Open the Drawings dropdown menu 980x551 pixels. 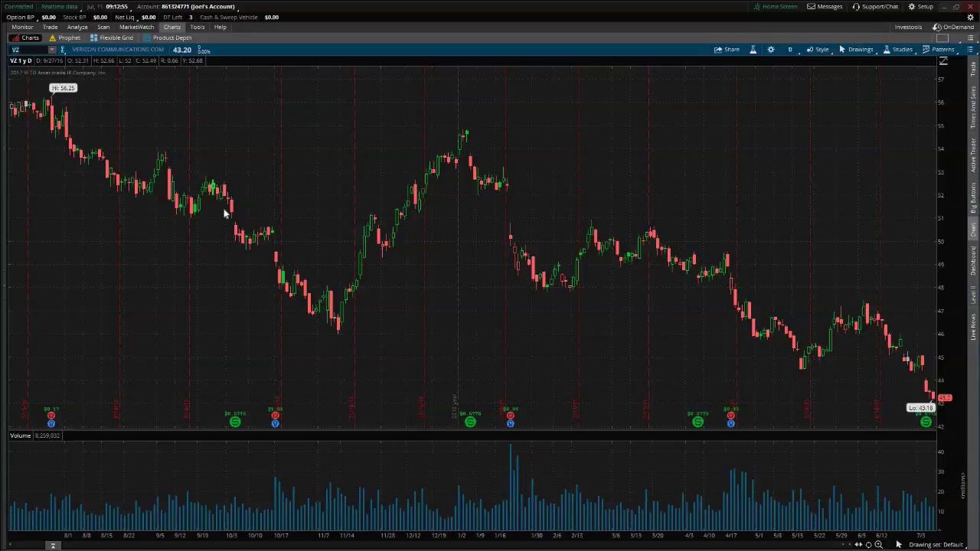(856, 50)
